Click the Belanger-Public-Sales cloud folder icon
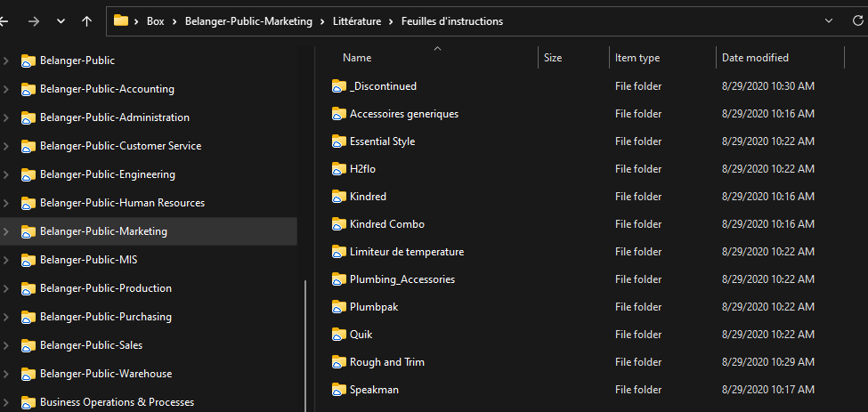The image size is (868, 412). pyautogui.click(x=28, y=345)
